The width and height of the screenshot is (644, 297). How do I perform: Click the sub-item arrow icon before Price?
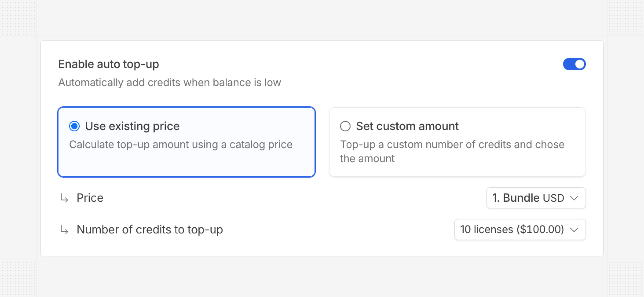[64, 198]
